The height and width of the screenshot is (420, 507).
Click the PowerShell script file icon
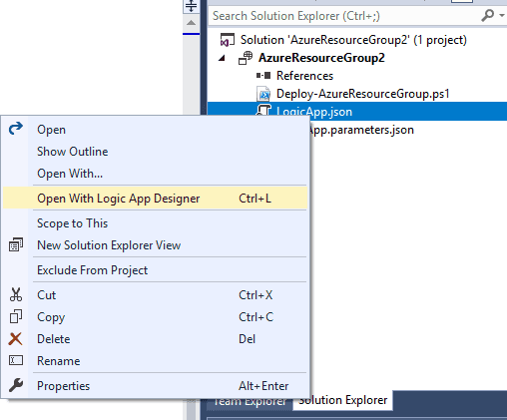pyautogui.click(x=263, y=94)
